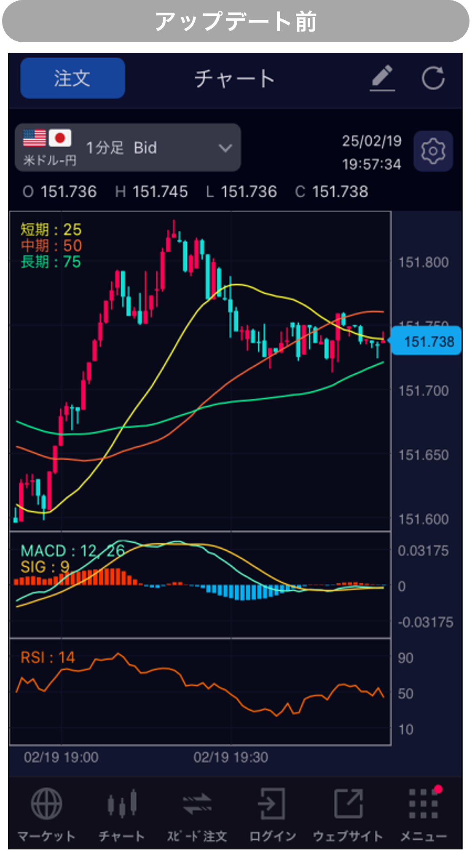Tap the SIG : 9 signal label
The width and height of the screenshot is (472, 868).
tap(45, 567)
